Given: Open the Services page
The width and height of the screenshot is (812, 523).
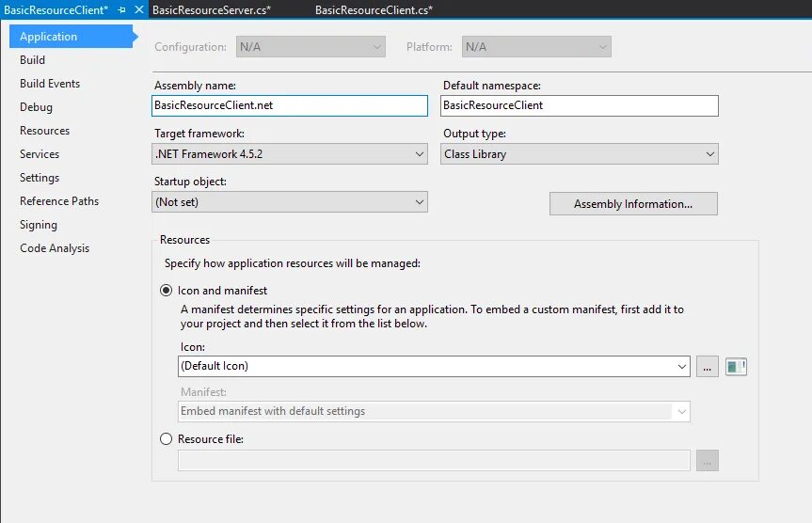Looking at the screenshot, I should click(x=40, y=153).
